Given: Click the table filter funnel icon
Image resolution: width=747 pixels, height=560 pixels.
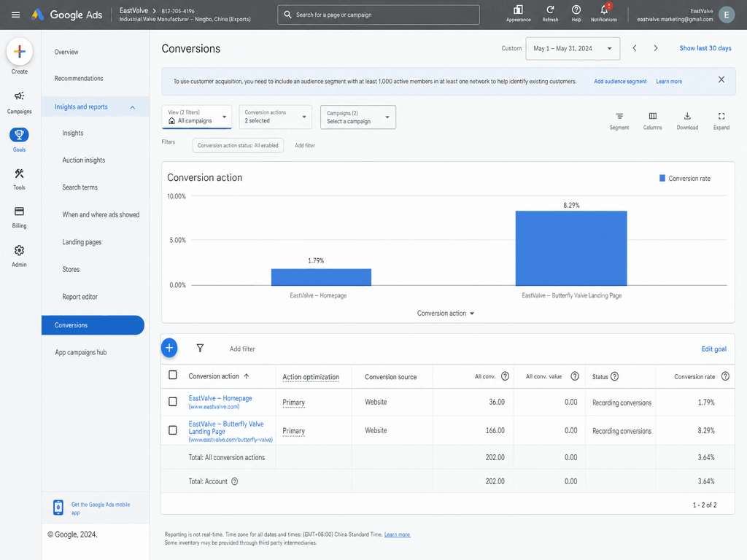Looking at the screenshot, I should point(200,348).
